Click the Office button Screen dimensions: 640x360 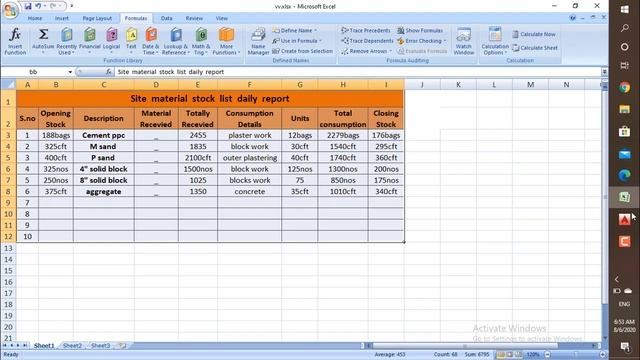(x=10, y=10)
